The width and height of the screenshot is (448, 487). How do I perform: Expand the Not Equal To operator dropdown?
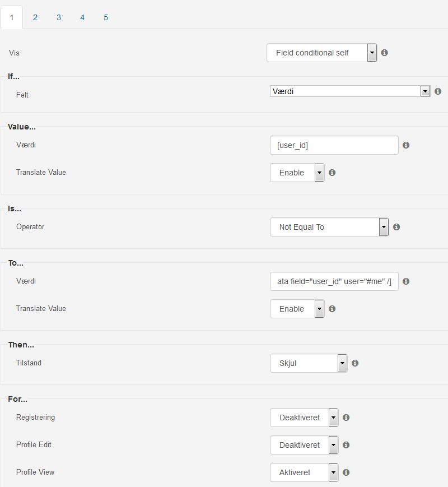[x=329, y=227]
